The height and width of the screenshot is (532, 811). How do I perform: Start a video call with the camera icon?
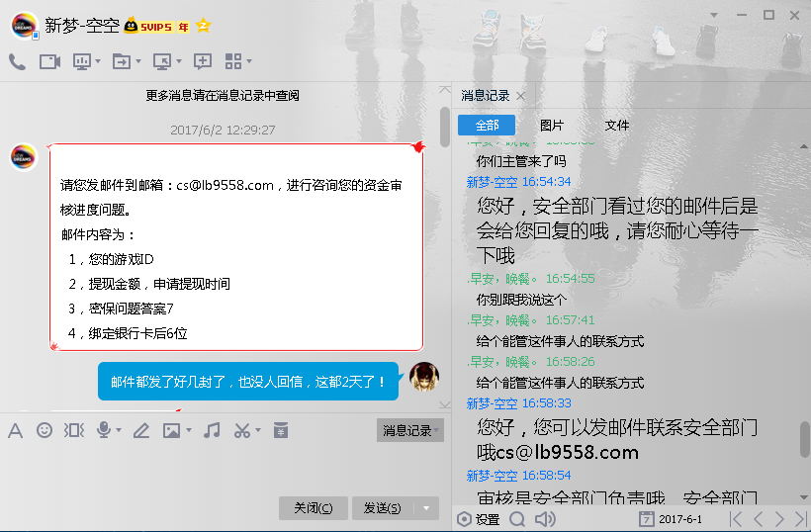[50, 62]
